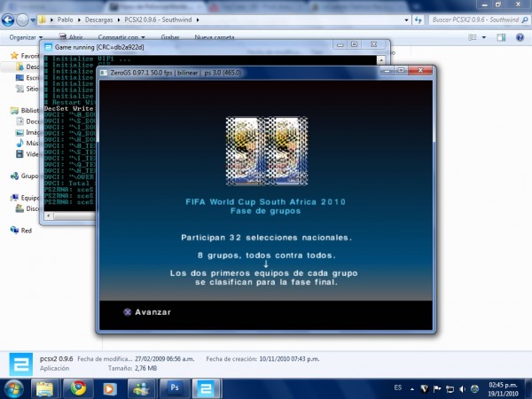Screen dimensions: 532x399
Task: Click the blue help icon in Explorer
Action: pyautogui.click(x=520, y=37)
